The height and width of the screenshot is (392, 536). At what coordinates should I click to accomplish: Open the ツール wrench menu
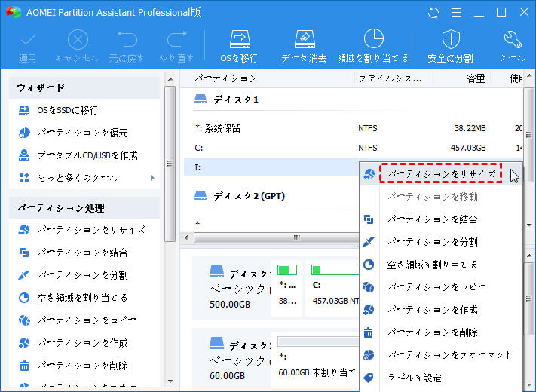(x=512, y=46)
